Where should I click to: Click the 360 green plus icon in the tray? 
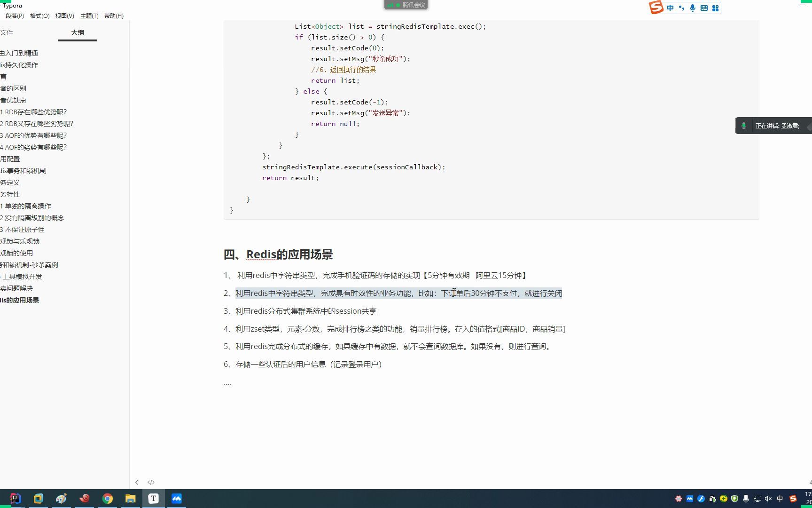coord(724,499)
